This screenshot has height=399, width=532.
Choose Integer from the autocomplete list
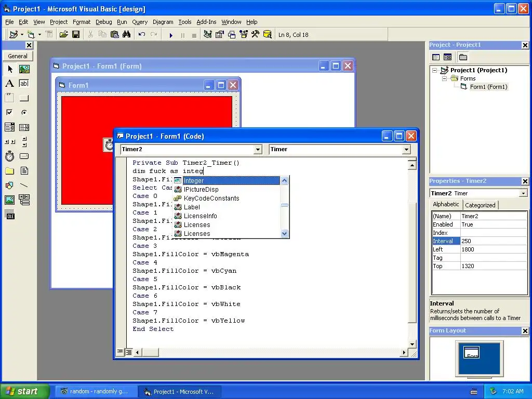tap(227, 180)
